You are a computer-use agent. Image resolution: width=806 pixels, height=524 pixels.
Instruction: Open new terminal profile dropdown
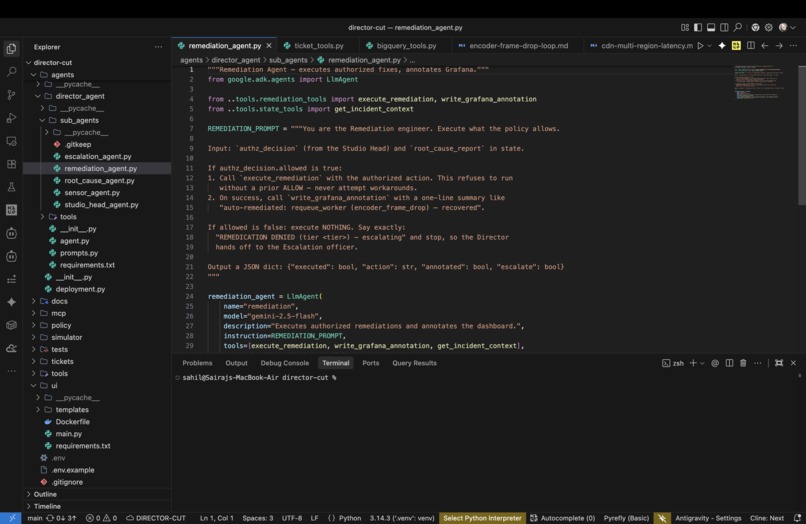pos(702,363)
